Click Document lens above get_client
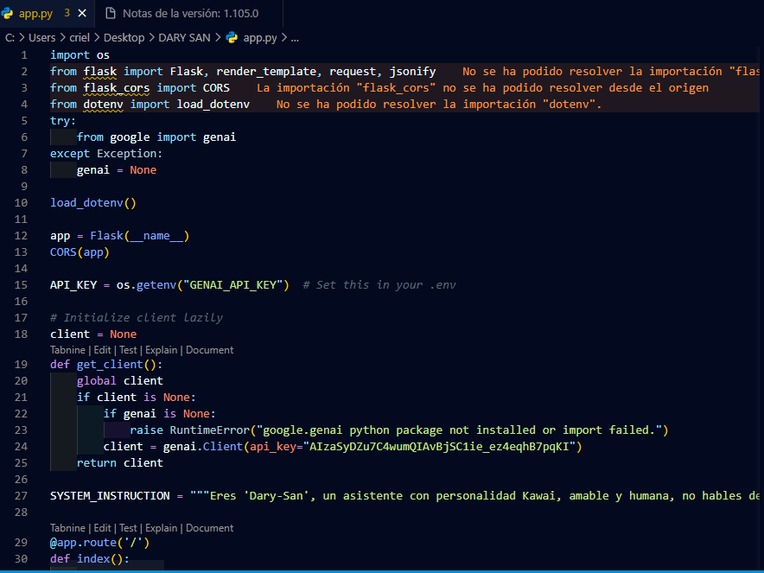This screenshot has height=573, width=764. coord(210,350)
